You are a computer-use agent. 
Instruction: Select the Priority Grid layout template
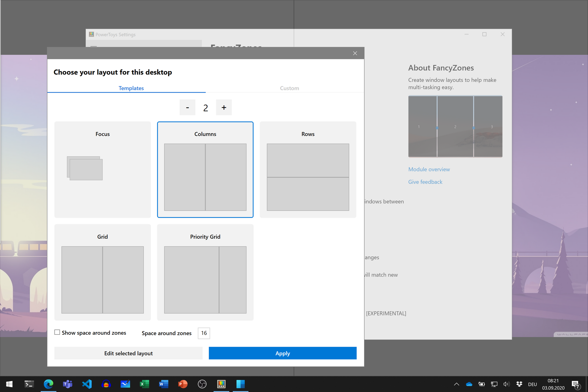pyautogui.click(x=205, y=272)
